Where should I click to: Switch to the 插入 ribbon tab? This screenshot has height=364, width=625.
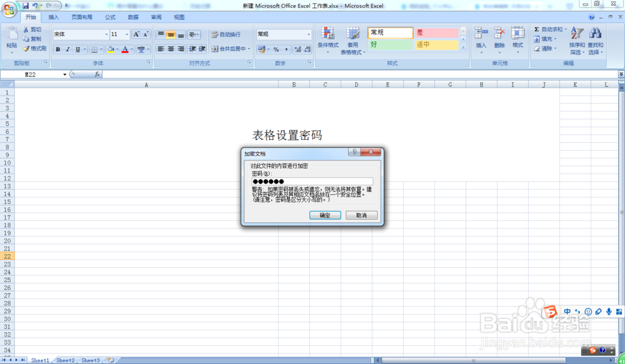52,17
